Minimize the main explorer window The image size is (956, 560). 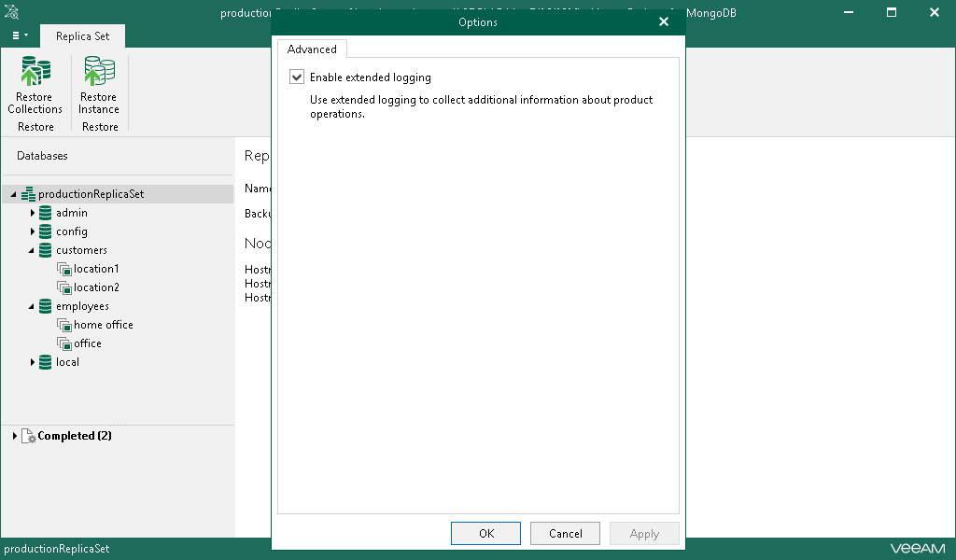pyautogui.click(x=848, y=12)
